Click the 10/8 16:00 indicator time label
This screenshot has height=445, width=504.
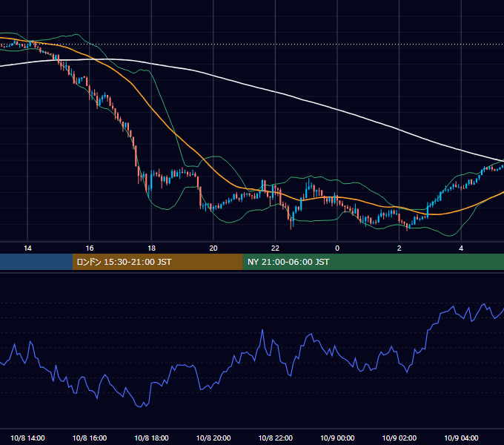click(x=90, y=438)
